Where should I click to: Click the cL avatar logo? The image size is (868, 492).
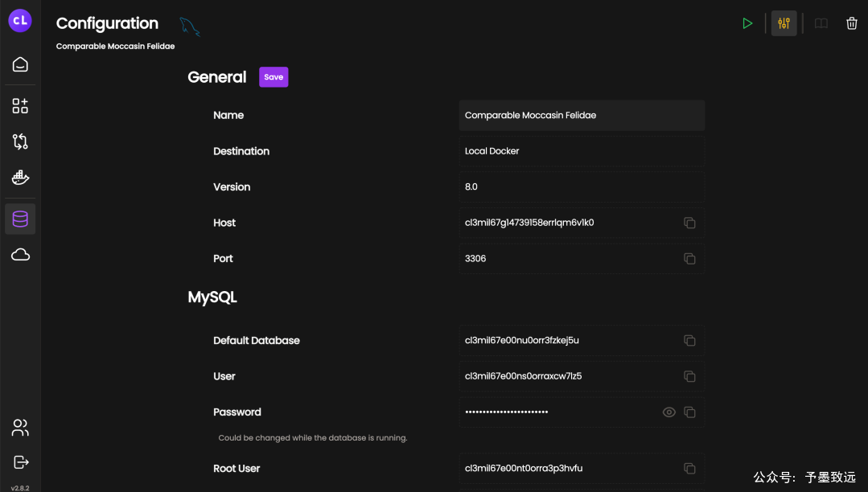20,20
